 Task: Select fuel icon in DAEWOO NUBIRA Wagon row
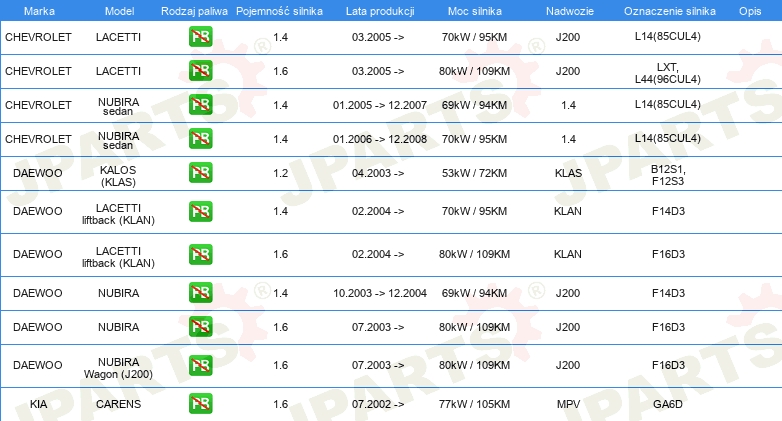point(200,365)
